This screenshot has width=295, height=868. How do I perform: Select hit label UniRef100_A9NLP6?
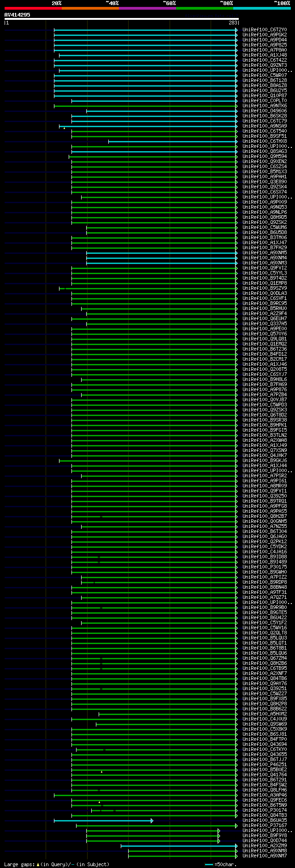point(265,212)
